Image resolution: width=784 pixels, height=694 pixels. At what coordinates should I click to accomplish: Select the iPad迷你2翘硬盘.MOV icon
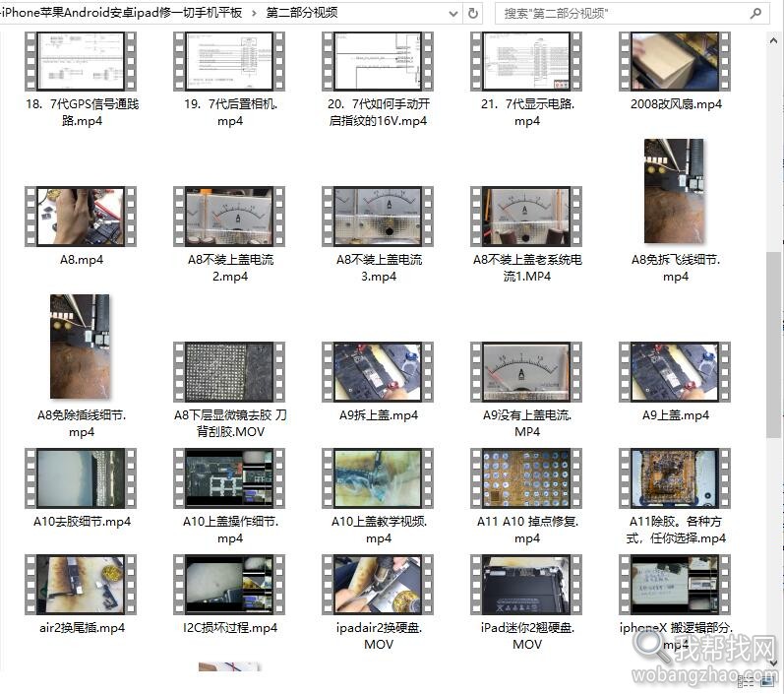pos(526,585)
